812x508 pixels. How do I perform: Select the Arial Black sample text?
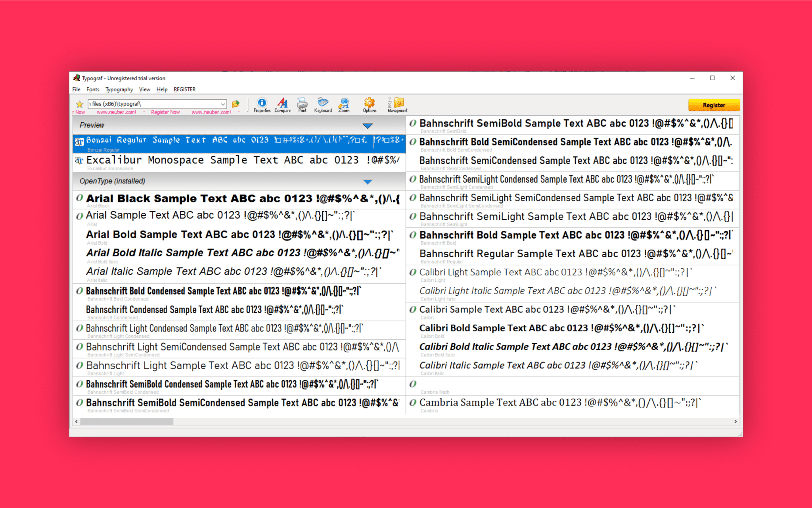point(243,198)
